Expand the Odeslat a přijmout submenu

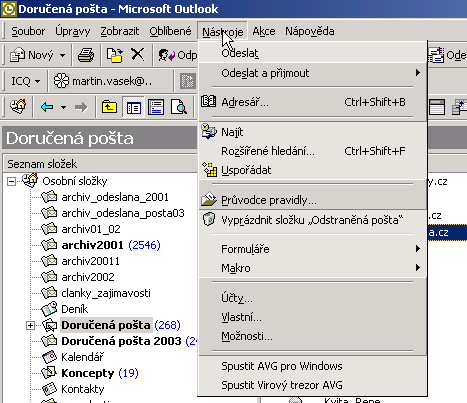pos(313,73)
